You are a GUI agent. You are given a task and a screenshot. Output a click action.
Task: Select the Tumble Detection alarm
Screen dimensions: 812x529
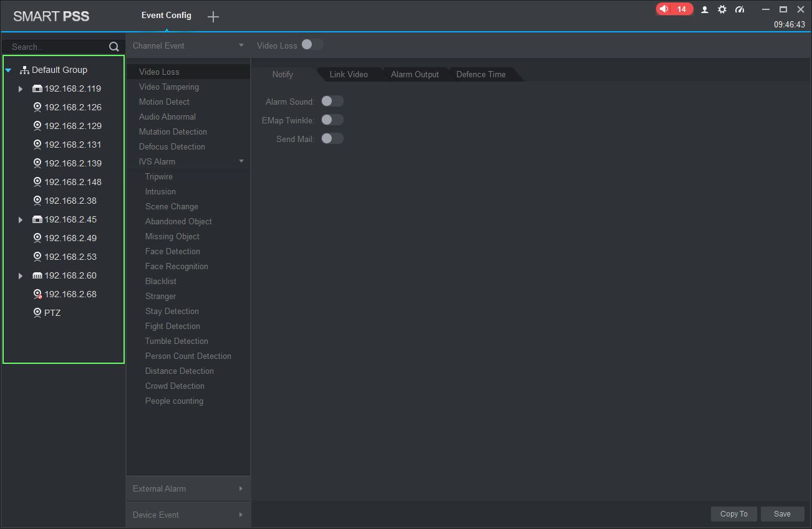(x=188, y=341)
